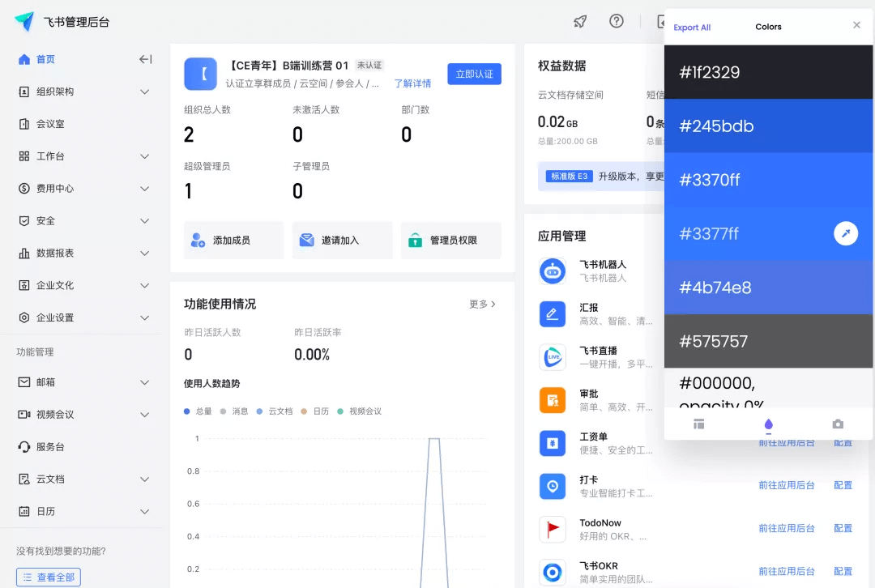
Task: Click the 飞书机器人 app icon
Action: tap(553, 271)
